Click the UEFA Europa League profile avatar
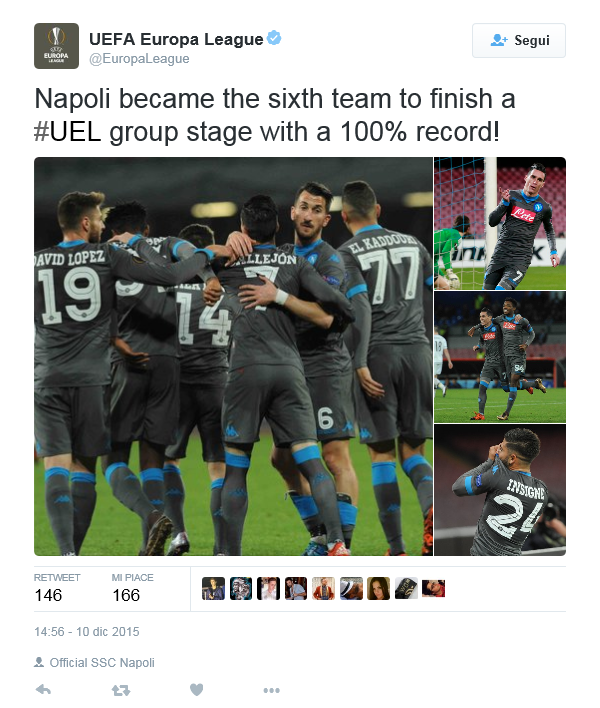This screenshot has width=600, height=708. (x=56, y=46)
